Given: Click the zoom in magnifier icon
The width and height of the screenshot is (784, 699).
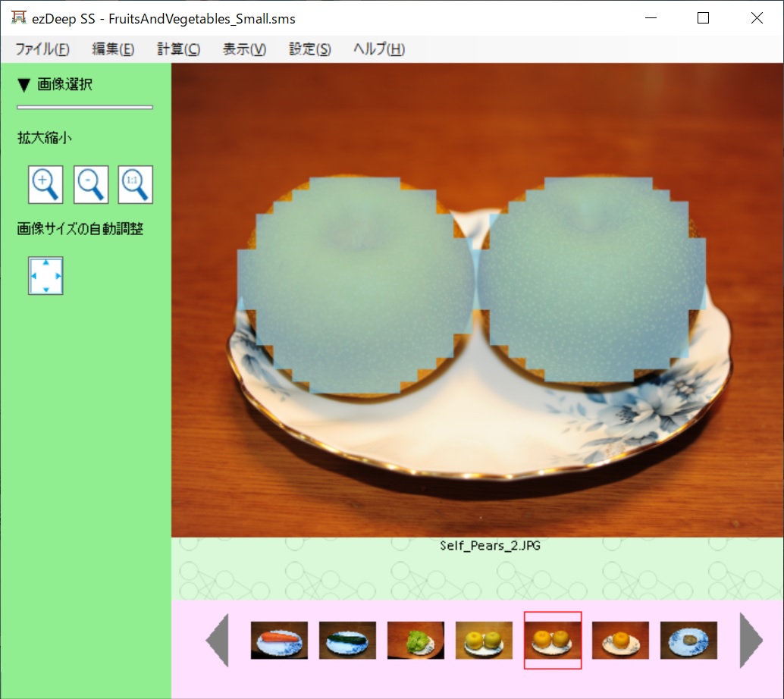Looking at the screenshot, I should point(45,184).
